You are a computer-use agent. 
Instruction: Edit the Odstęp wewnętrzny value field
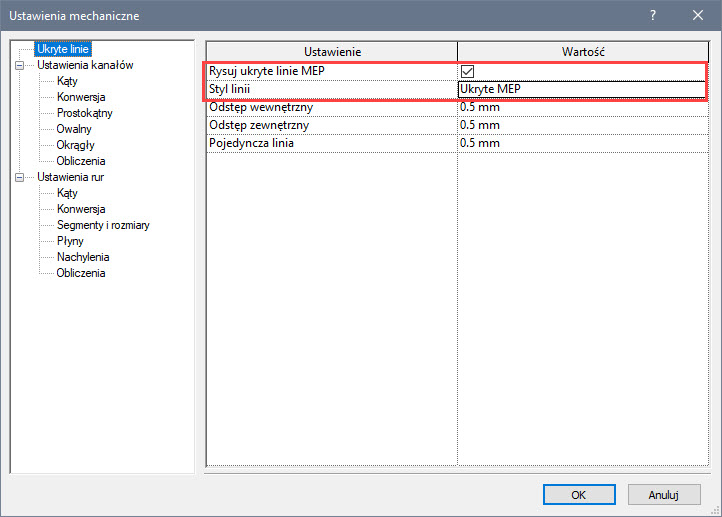point(580,107)
